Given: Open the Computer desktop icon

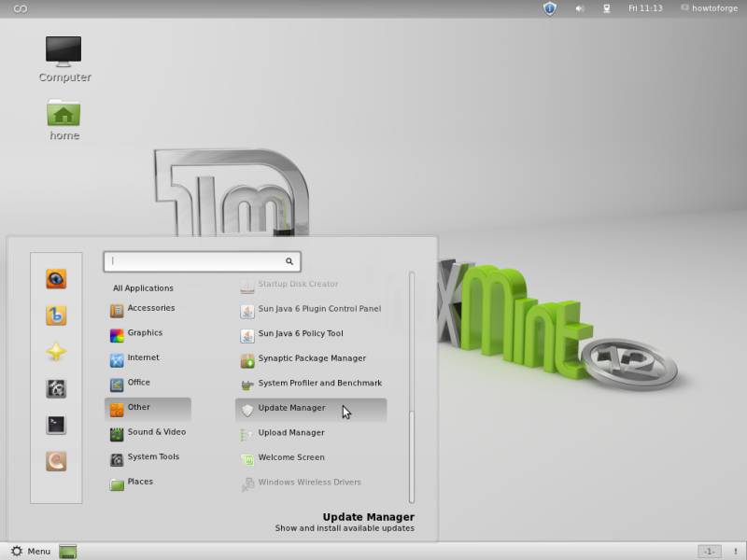Looking at the screenshot, I should [63, 60].
